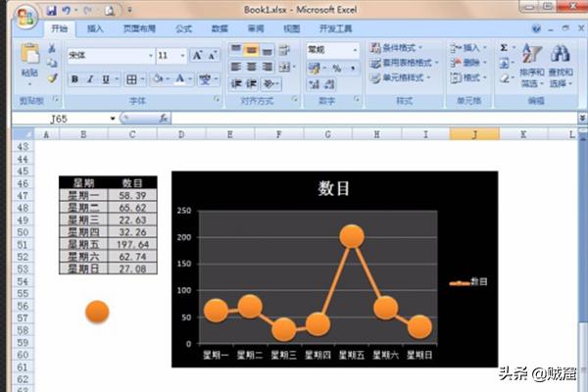This screenshot has height=392, width=588.
Task: Click the Office button
Action: pos(25,17)
